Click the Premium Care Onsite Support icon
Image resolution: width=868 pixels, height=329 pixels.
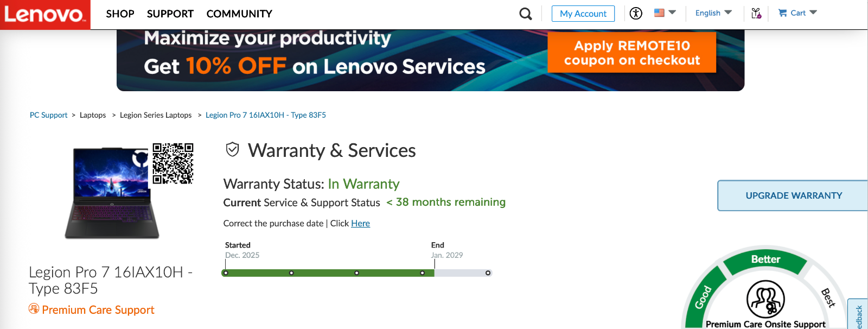(x=765, y=299)
